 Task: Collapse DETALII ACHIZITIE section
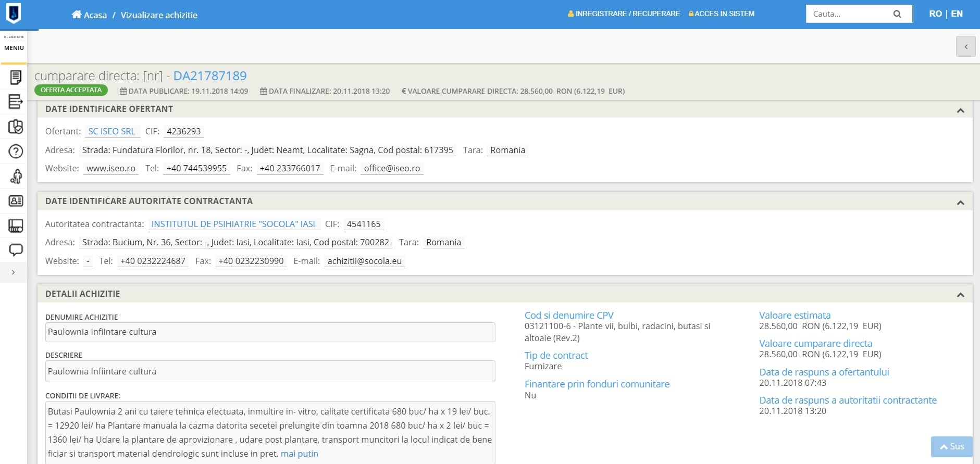click(x=961, y=295)
